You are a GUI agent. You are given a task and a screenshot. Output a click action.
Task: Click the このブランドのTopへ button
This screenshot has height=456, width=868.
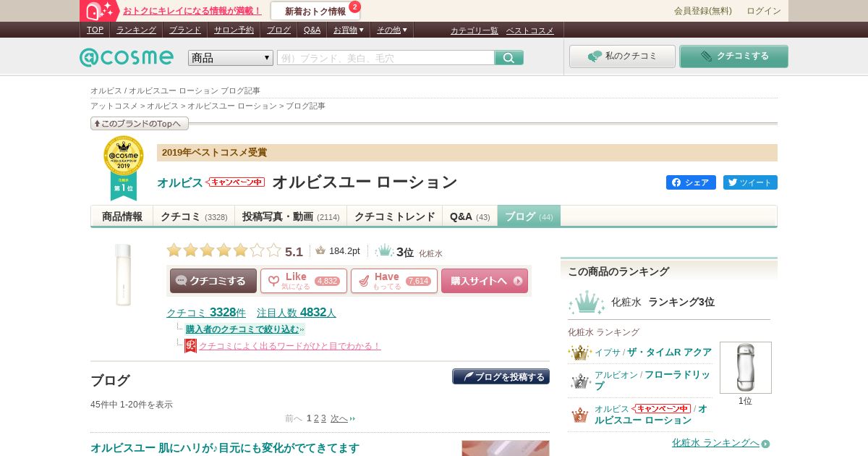[x=140, y=124]
